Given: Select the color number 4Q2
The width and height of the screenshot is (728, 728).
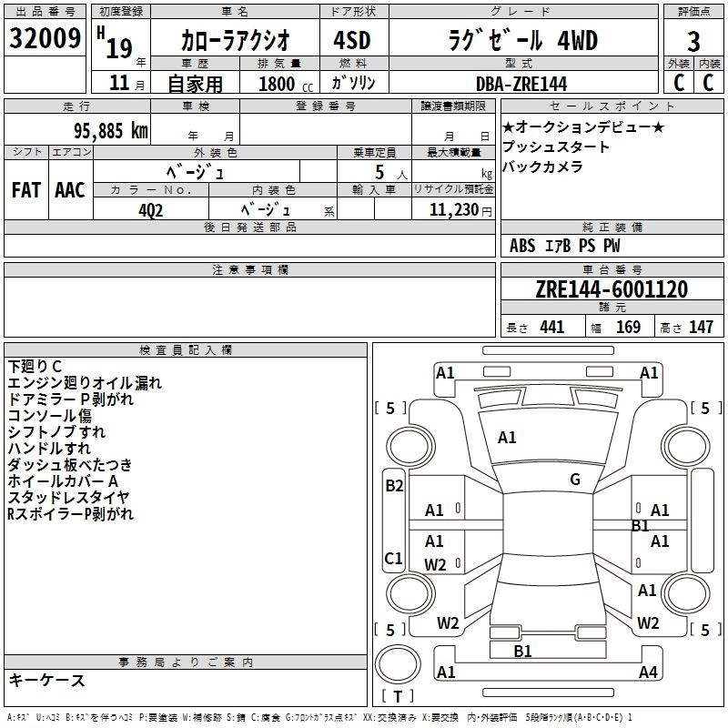Looking at the screenshot, I should 151,208.
